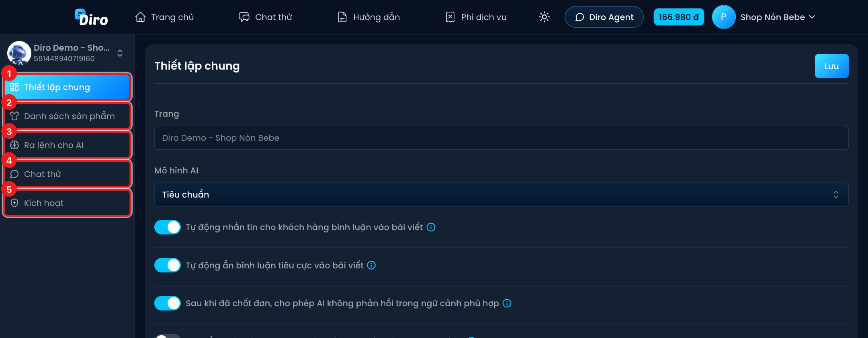Screen dimensions: 868x338
Task: Toggle AI no-reply after order closed
Action: click(x=168, y=303)
